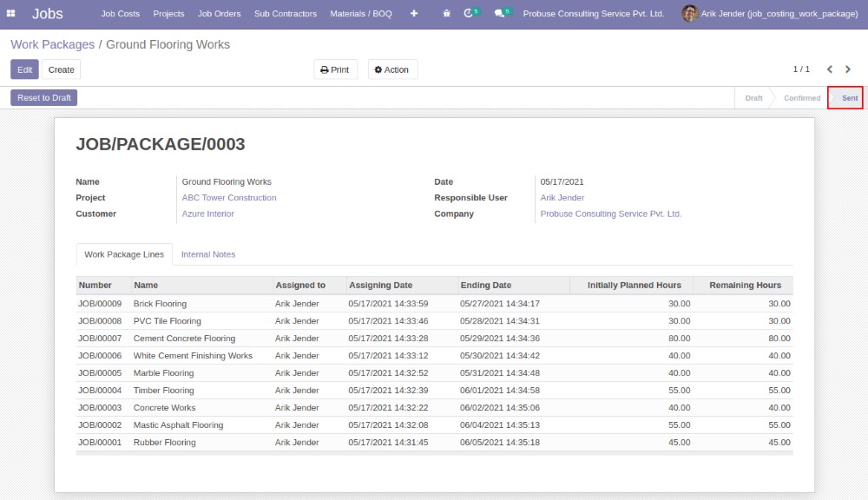The width and height of the screenshot is (868, 500).
Task: Open the Action dropdown
Action: [392, 69]
